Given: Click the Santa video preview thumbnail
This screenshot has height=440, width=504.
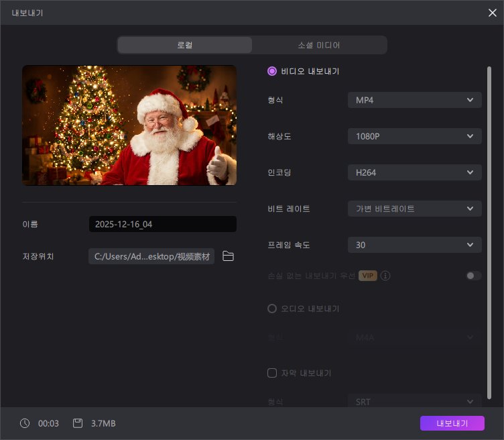Looking at the screenshot, I should [x=129, y=125].
